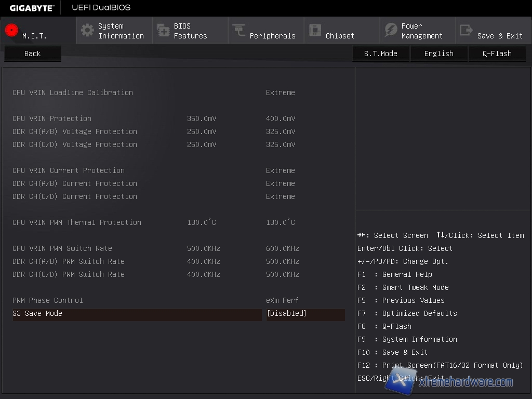532x399 pixels.
Task: Adjust CPU VRIN PWM Switch Rate 600.0KHz
Action: (x=282, y=248)
